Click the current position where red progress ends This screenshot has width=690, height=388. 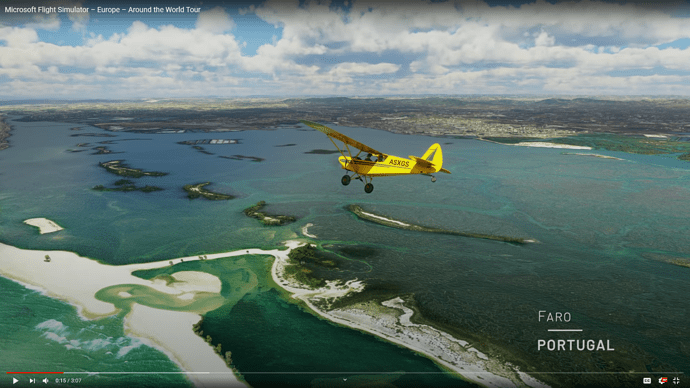63,373
